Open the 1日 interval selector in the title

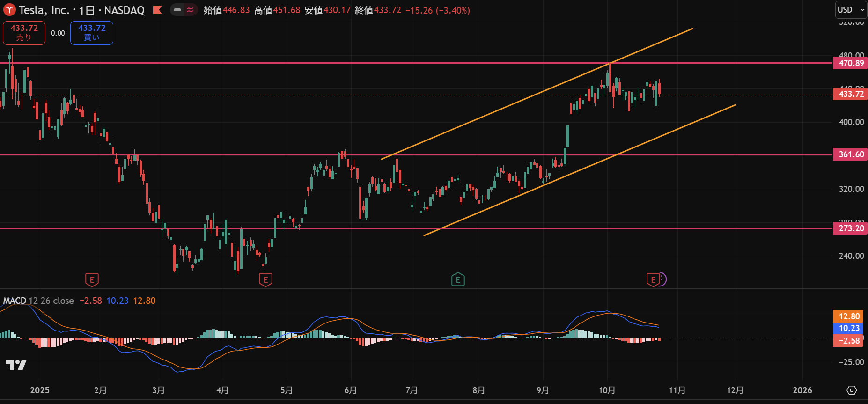88,10
